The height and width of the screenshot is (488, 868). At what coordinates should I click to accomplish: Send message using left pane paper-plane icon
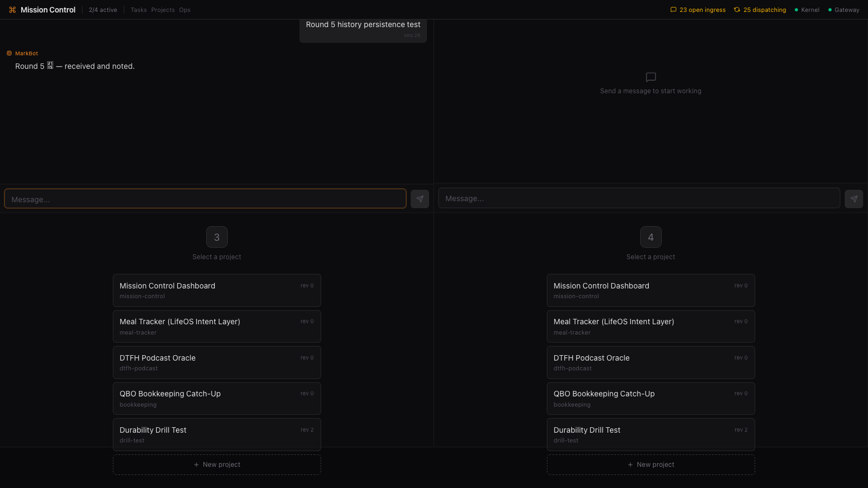click(x=419, y=199)
